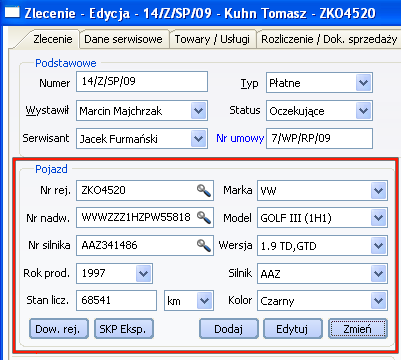Click the Podstawowe group label
Screen dimensions: 401x360
coord(66,63)
